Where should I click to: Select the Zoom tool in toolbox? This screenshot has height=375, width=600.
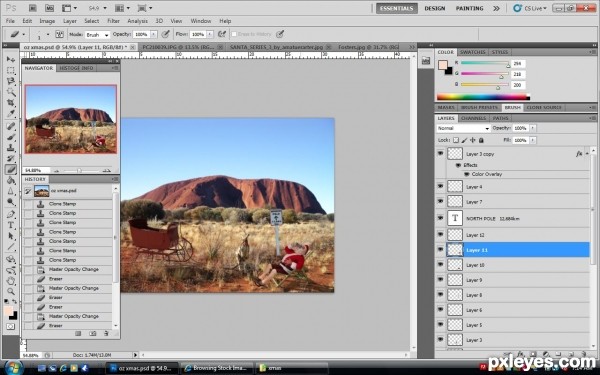11,292
